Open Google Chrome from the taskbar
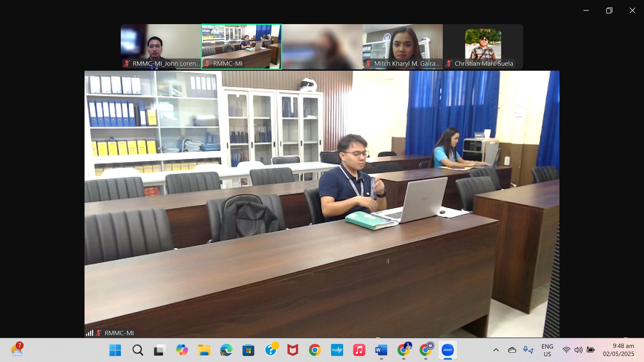This screenshot has width=644, height=362. click(315, 350)
